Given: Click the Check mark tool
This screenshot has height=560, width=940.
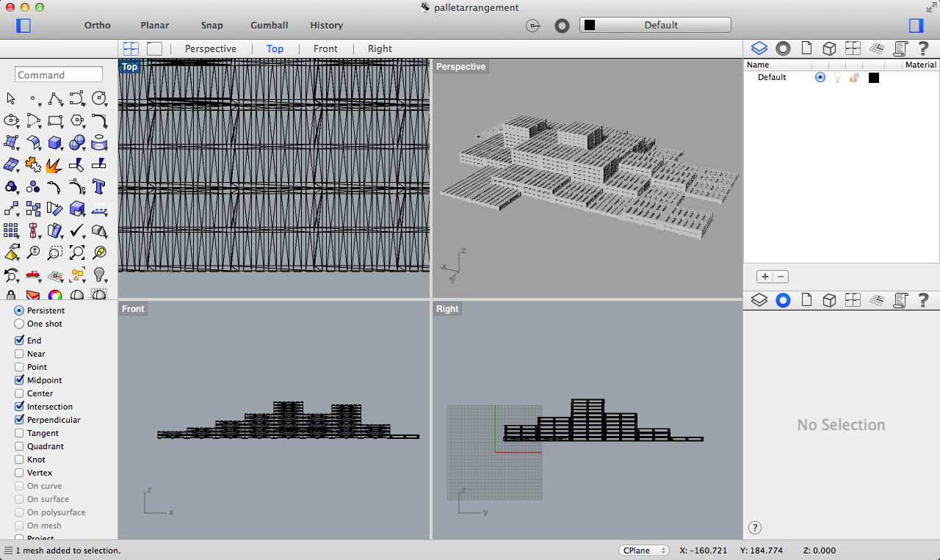Looking at the screenshot, I should (77, 230).
